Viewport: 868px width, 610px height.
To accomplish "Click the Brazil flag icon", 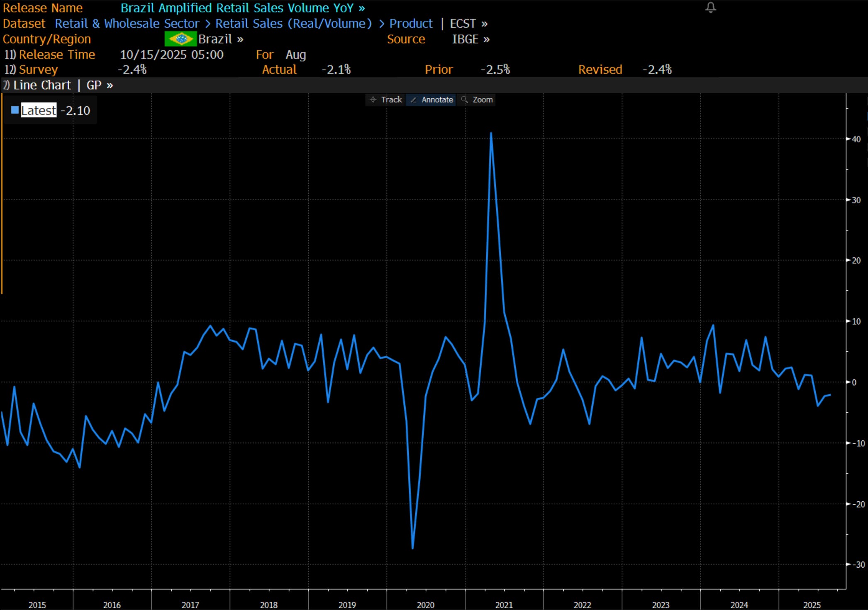I will [x=180, y=39].
